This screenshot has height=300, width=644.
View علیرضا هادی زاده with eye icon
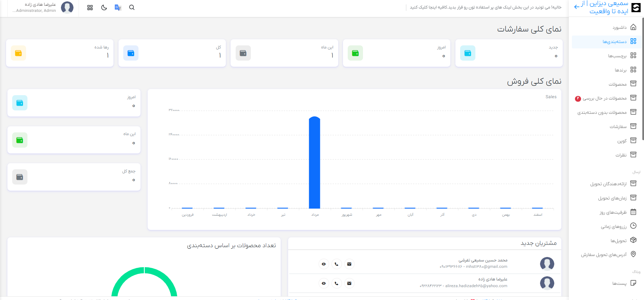324,283
